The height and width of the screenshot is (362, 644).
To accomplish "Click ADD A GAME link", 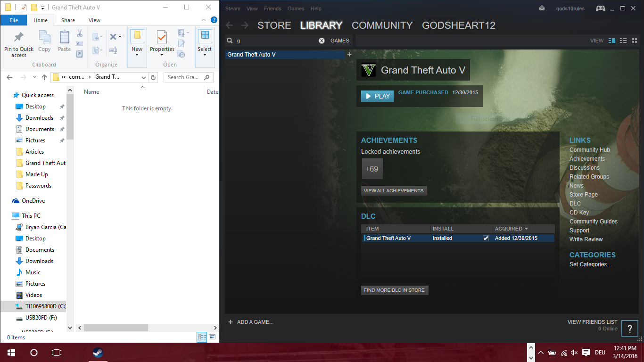I will (x=251, y=322).
